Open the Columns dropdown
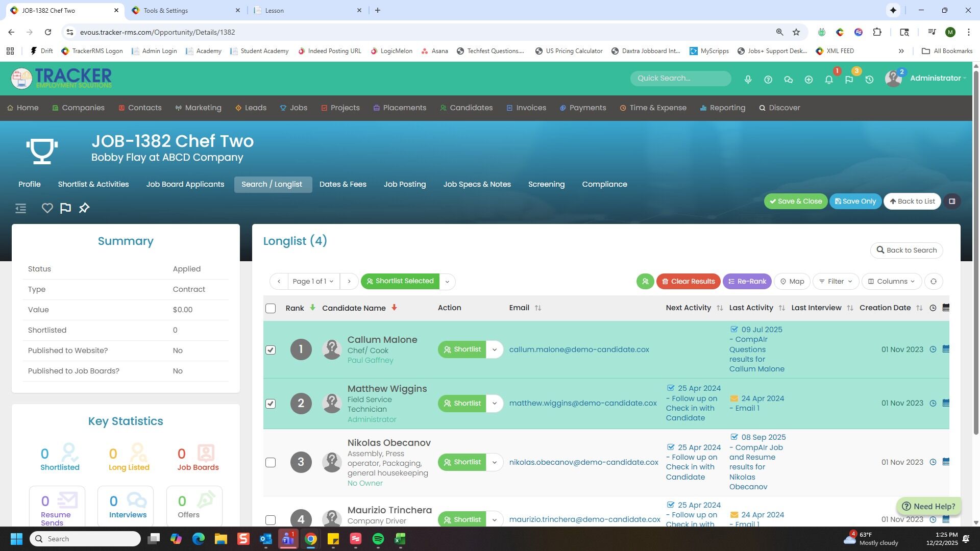This screenshot has width=980, height=551. pos(891,282)
